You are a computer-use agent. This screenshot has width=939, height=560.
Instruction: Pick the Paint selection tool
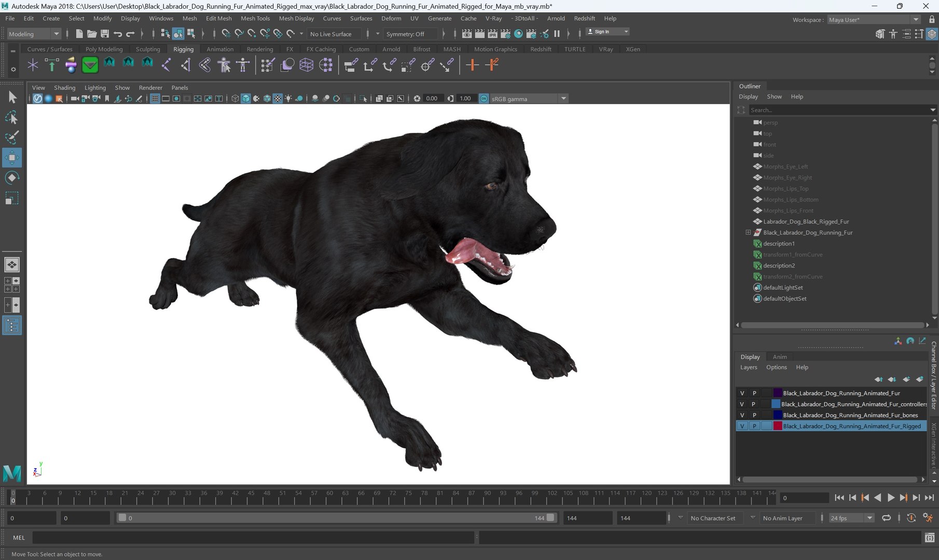click(11, 137)
